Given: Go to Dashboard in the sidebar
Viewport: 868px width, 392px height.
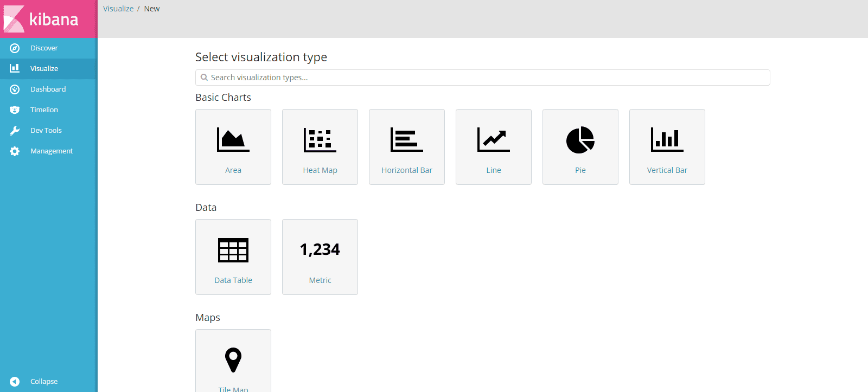Looking at the screenshot, I should 48,89.
